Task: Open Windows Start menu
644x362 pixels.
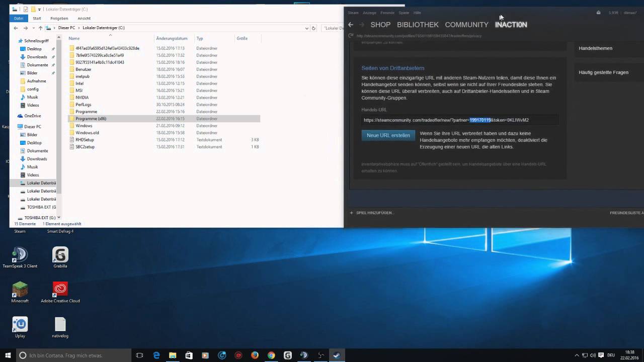Action: (8, 355)
